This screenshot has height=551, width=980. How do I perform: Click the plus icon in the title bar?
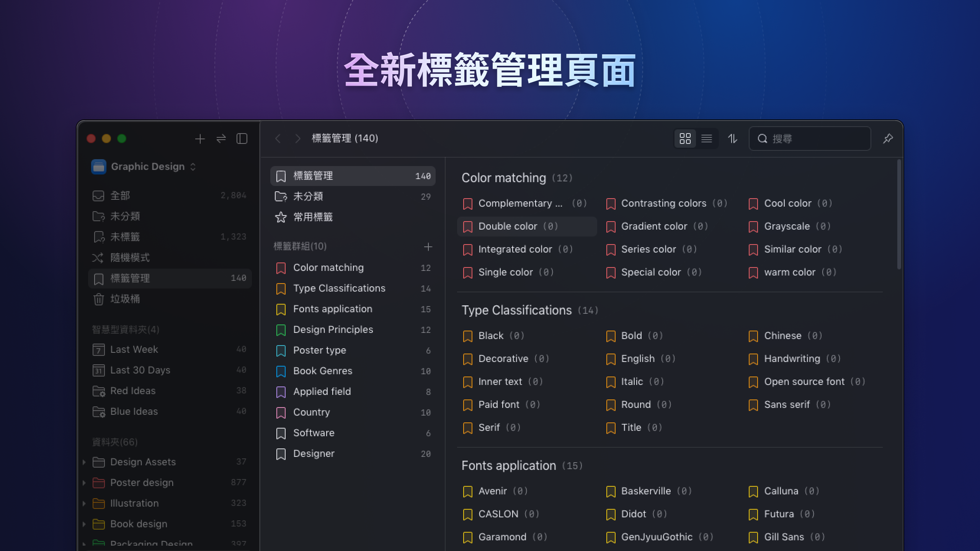[199, 139]
